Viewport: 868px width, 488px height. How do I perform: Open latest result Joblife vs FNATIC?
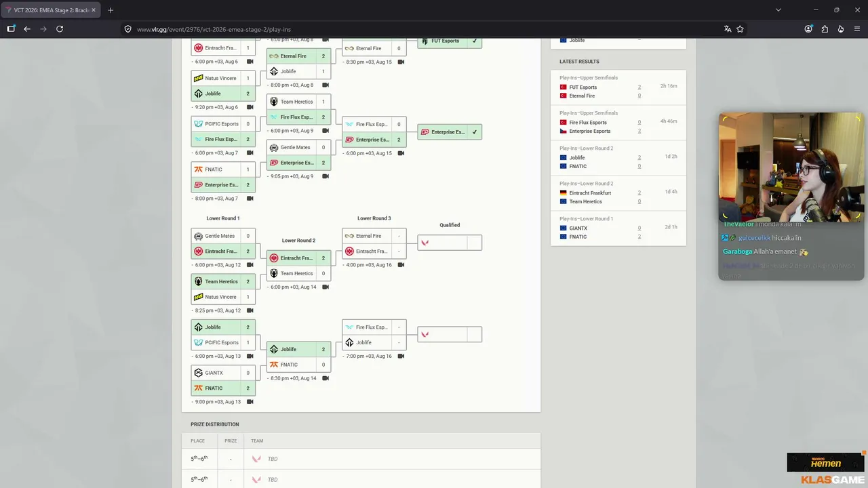(x=618, y=158)
